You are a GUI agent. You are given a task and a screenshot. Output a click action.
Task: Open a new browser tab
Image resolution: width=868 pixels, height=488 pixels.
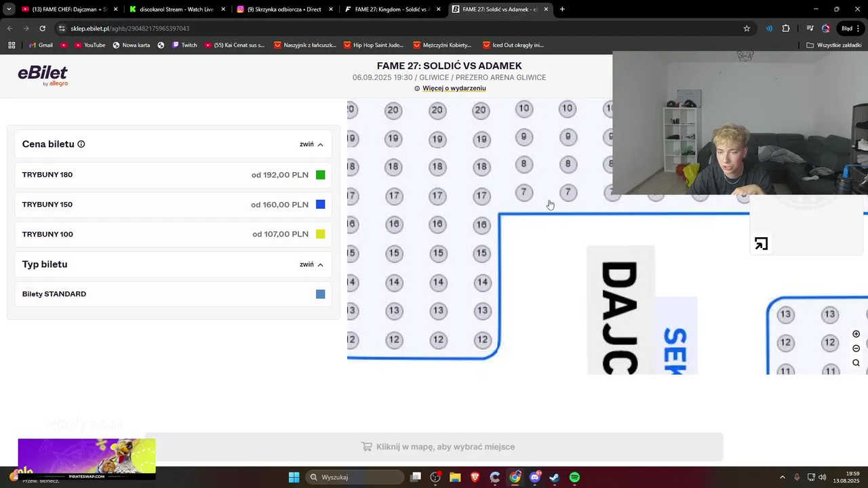point(562,9)
